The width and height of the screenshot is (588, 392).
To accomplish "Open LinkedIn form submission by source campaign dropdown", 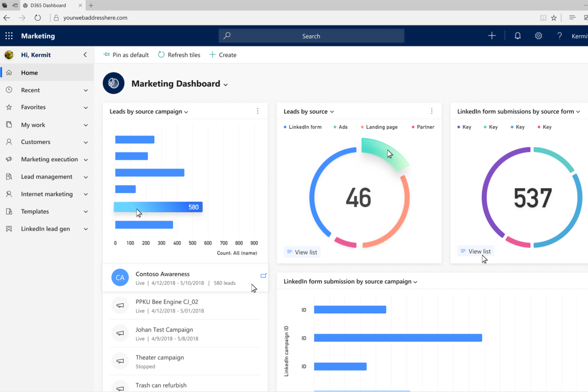I will pos(415,282).
